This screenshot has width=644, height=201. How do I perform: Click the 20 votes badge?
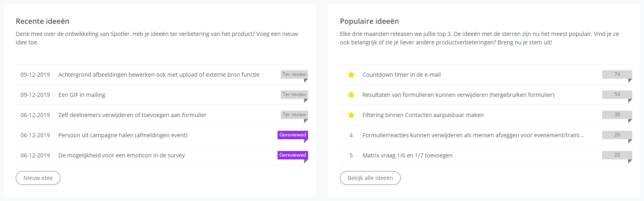point(617,155)
